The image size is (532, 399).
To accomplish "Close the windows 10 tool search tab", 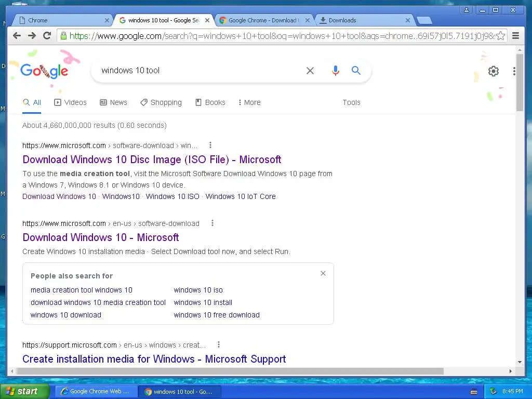I will pyautogui.click(x=207, y=20).
